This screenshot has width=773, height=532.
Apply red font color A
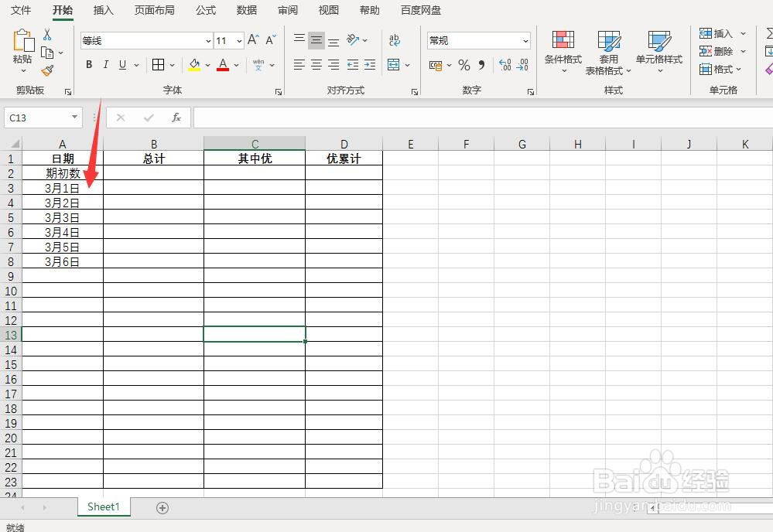[x=223, y=64]
